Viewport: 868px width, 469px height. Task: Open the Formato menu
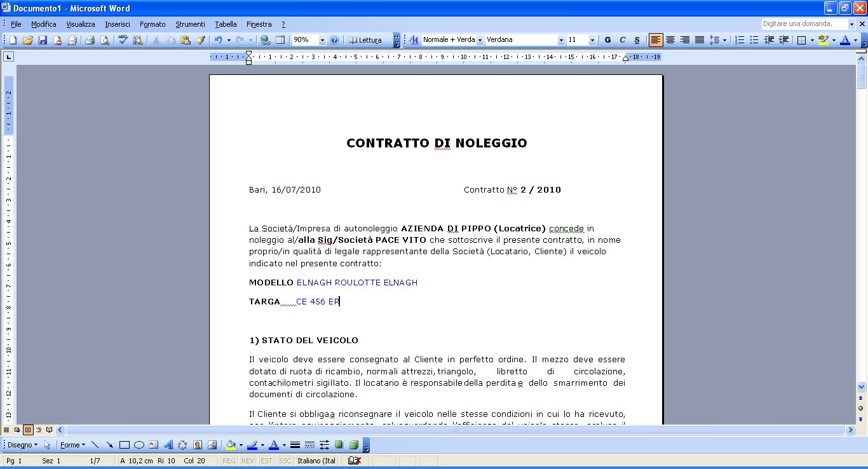(153, 24)
